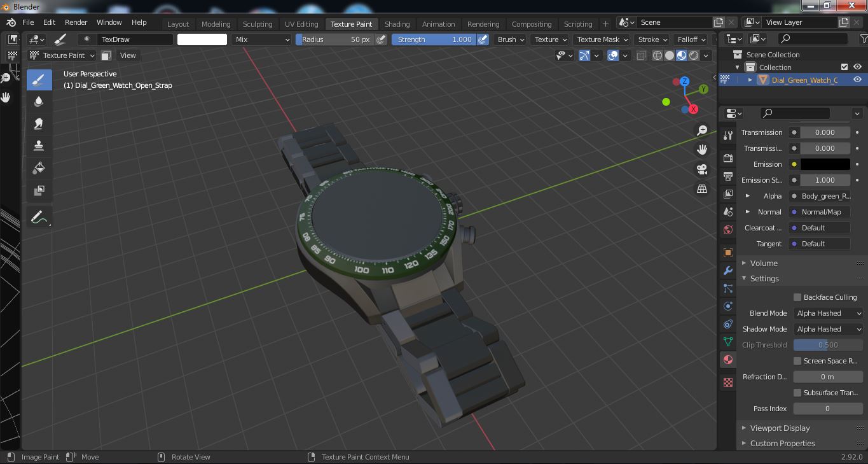Open the Object Constraints tab
Image resolution: width=868 pixels, height=464 pixels.
[x=728, y=324]
